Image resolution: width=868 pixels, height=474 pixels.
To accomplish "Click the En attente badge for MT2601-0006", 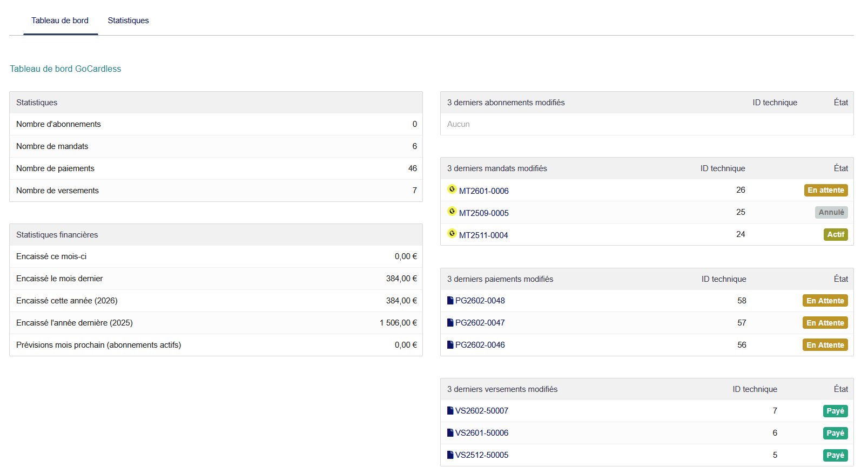I will click(826, 190).
